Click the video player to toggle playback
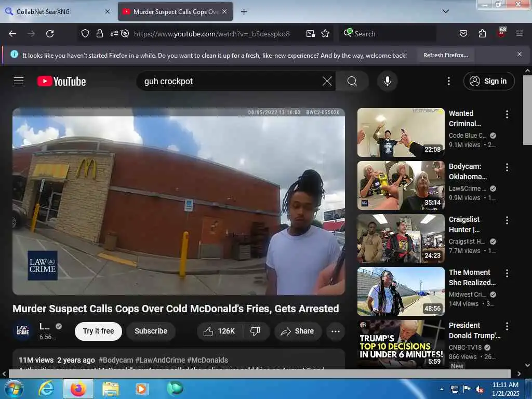 179,202
